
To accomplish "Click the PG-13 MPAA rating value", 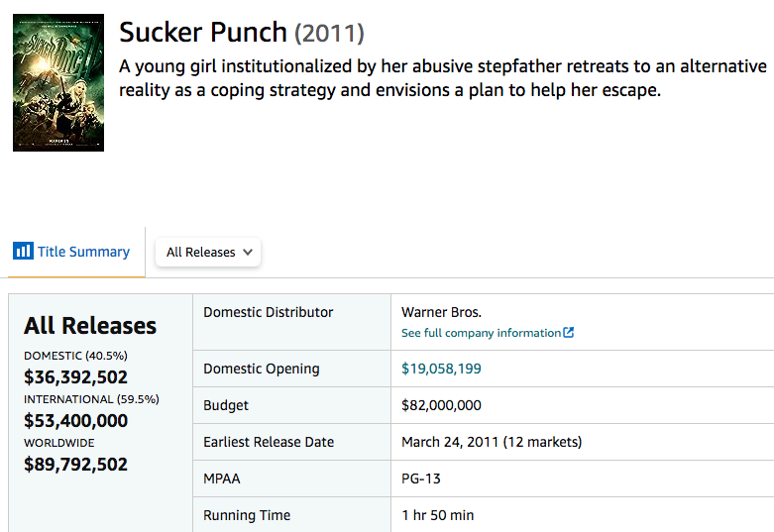I will [421, 479].
